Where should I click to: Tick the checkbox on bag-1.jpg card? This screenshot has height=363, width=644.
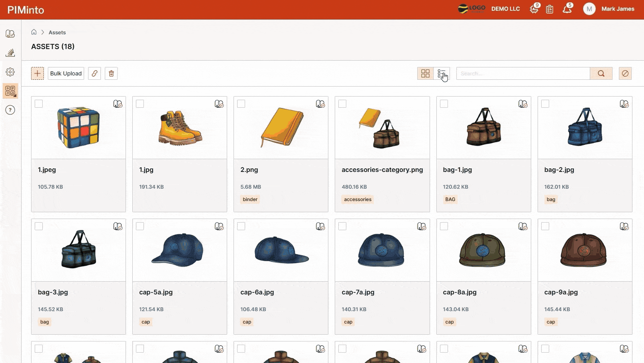tap(444, 104)
